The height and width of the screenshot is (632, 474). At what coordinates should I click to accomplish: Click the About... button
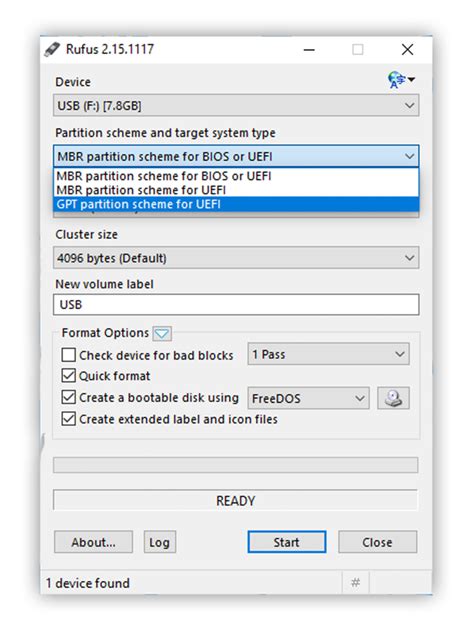click(94, 542)
